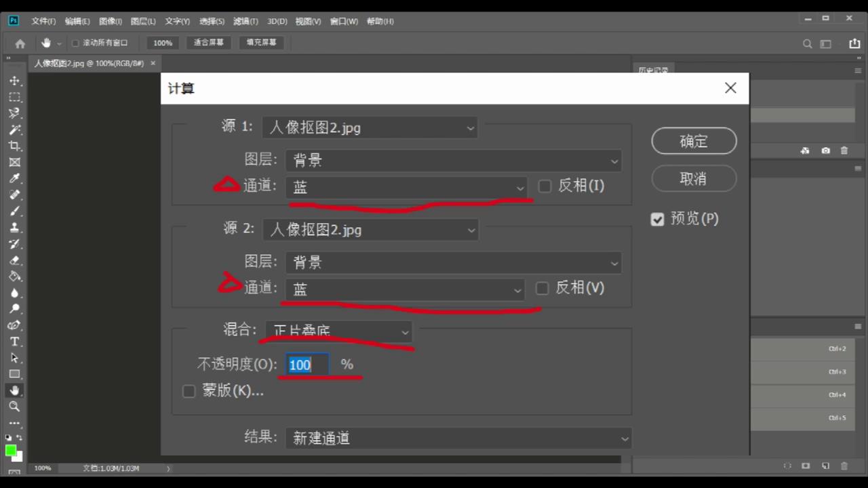Create new channel icon in Channels panel
This screenshot has height=488, width=868.
point(825,466)
